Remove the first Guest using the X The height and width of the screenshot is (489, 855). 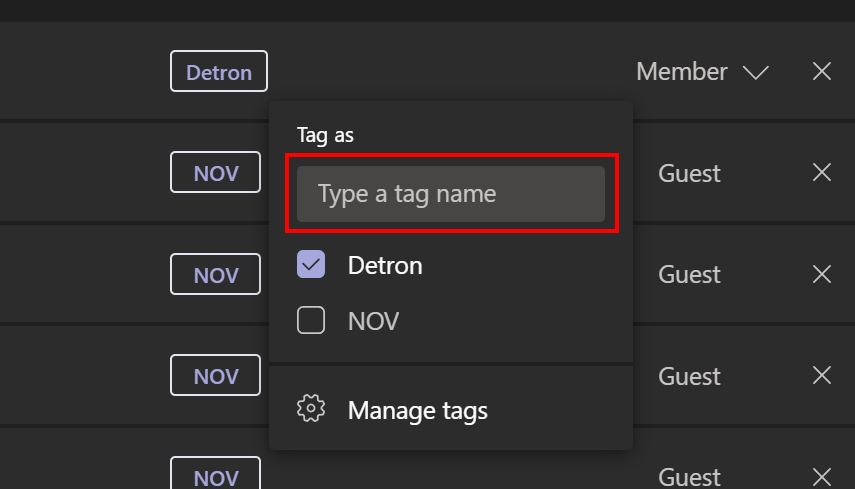[821, 172]
